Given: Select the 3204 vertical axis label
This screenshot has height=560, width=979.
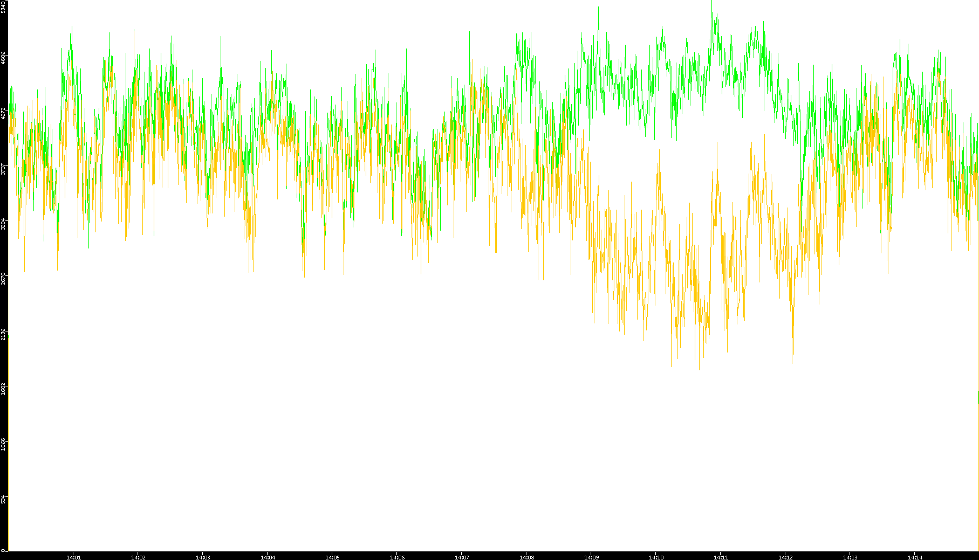Looking at the screenshot, I should (x=4, y=224).
